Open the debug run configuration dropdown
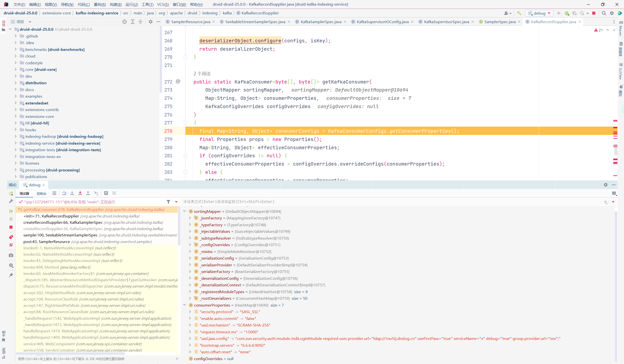Screen dimensions: 624x364 tap(540, 13)
